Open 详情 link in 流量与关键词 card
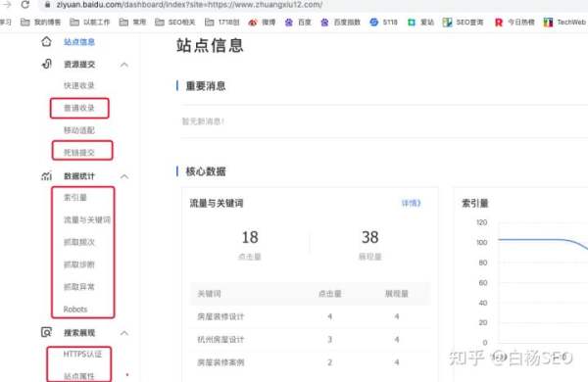588x382 pixels. coord(411,203)
